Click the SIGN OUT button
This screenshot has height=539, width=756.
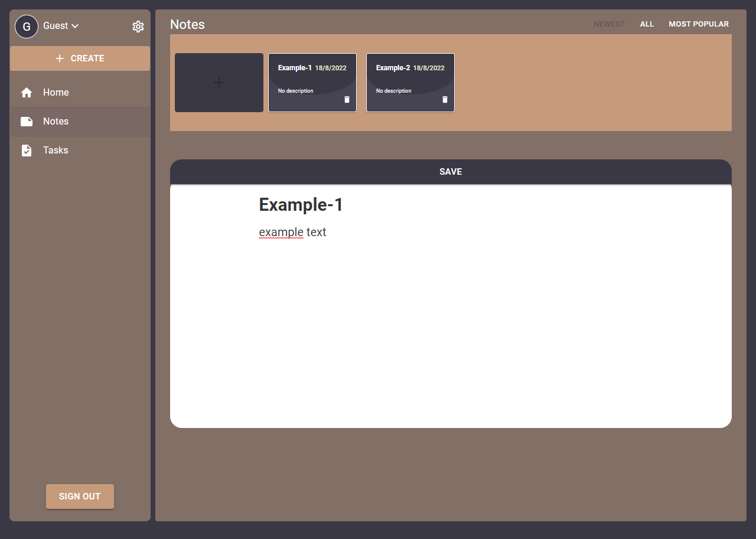pyautogui.click(x=80, y=496)
